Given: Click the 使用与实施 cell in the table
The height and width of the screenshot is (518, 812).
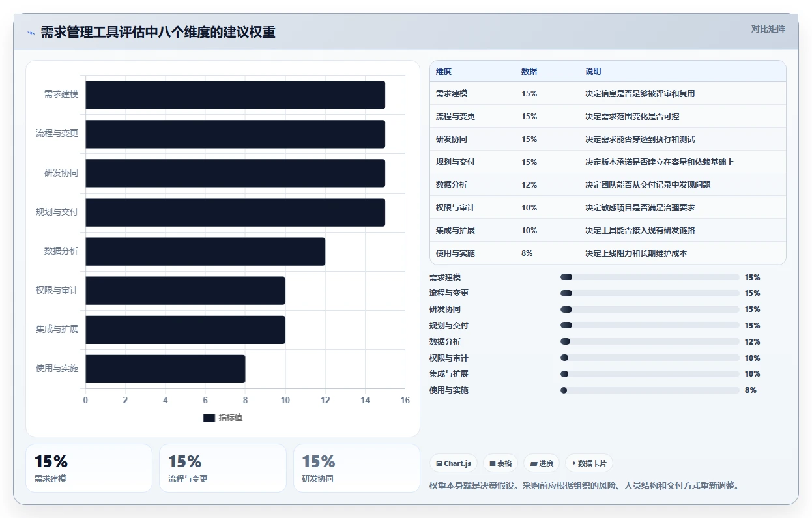Looking at the screenshot, I should pos(456,253).
